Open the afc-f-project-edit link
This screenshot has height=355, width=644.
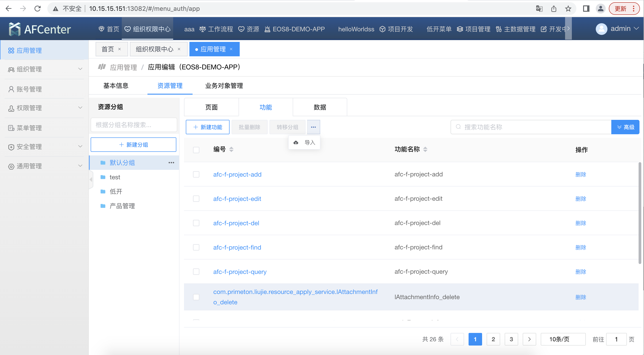coord(237,199)
